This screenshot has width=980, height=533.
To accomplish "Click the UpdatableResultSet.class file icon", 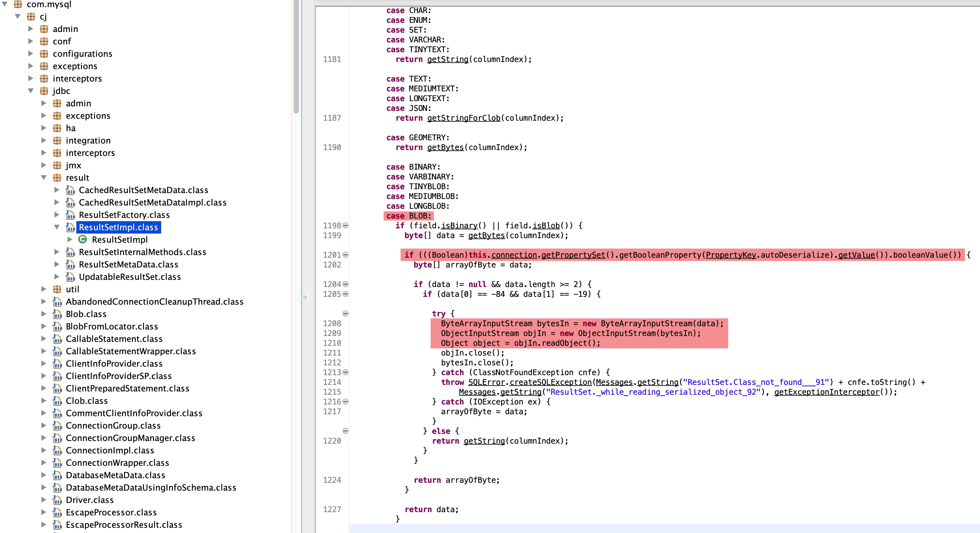I will pos(70,277).
